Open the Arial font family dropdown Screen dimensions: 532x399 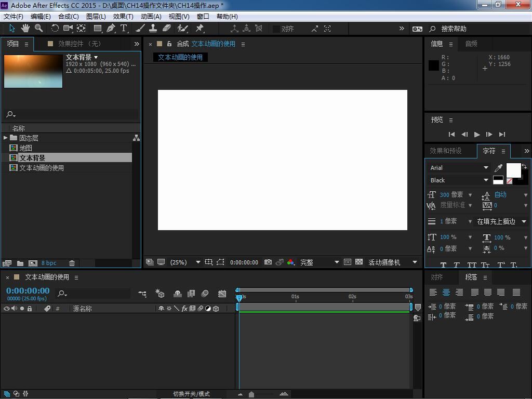coord(459,168)
